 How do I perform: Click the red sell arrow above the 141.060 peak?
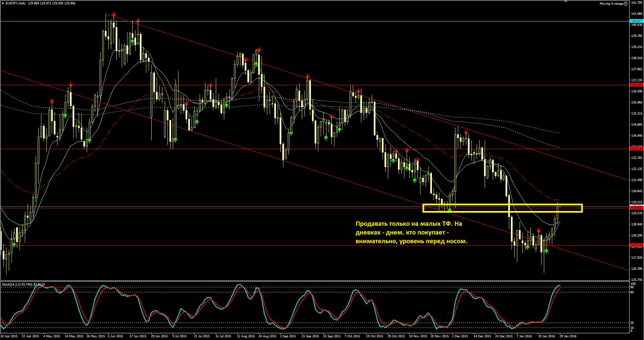point(114,14)
